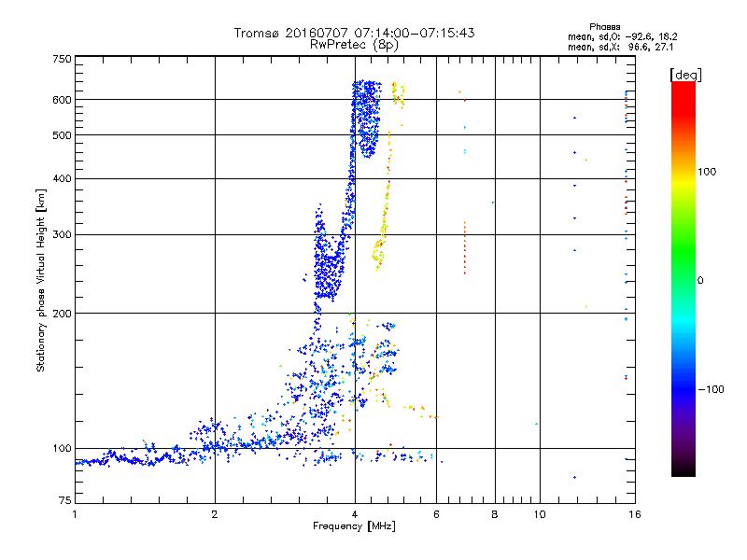
Task: Click the 'mean, sd,X: 96.6, 27.1' statistic
Action: click(x=620, y=47)
